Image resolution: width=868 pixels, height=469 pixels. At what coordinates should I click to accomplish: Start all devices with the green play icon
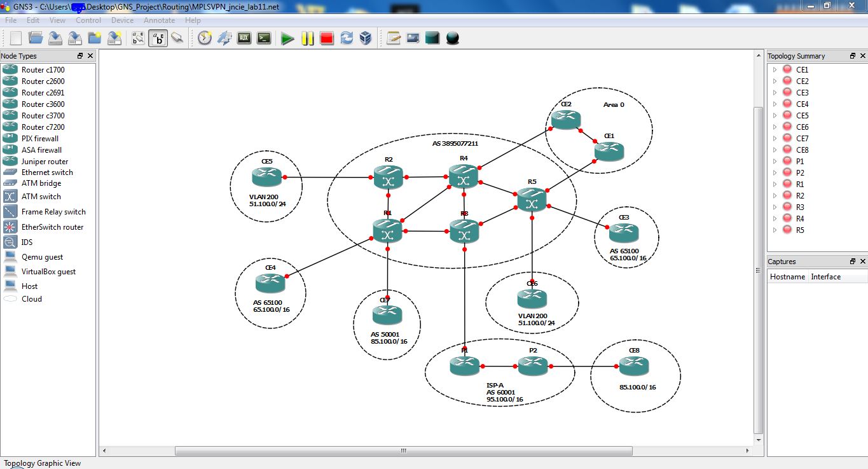coord(287,38)
